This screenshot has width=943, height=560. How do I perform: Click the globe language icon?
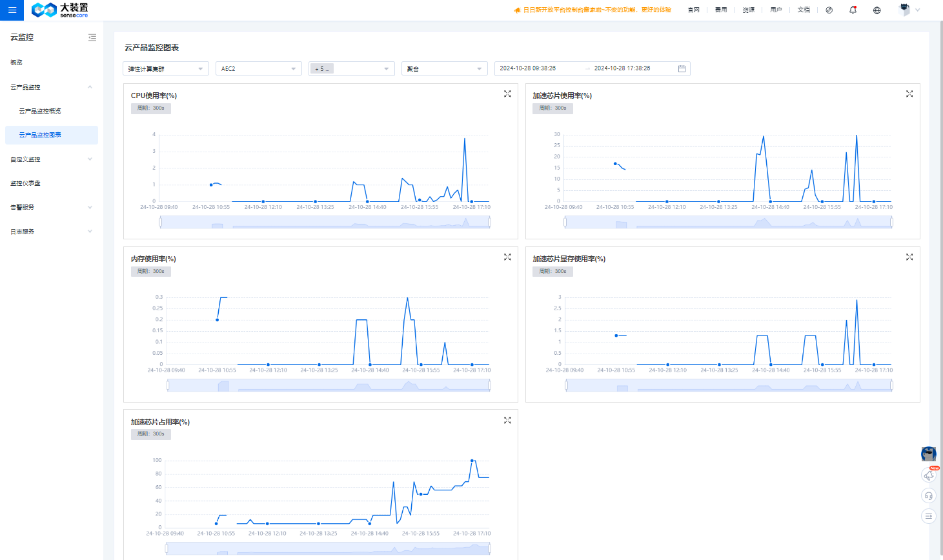[877, 10]
